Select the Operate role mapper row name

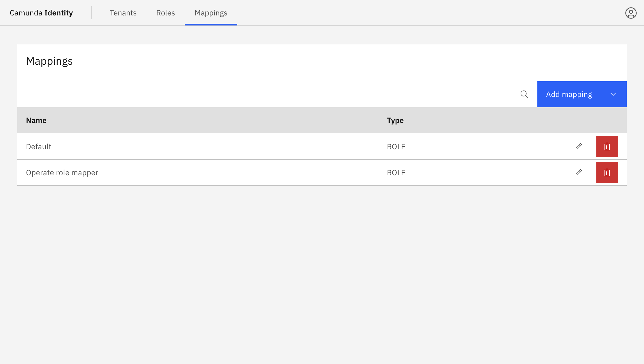pyautogui.click(x=62, y=173)
